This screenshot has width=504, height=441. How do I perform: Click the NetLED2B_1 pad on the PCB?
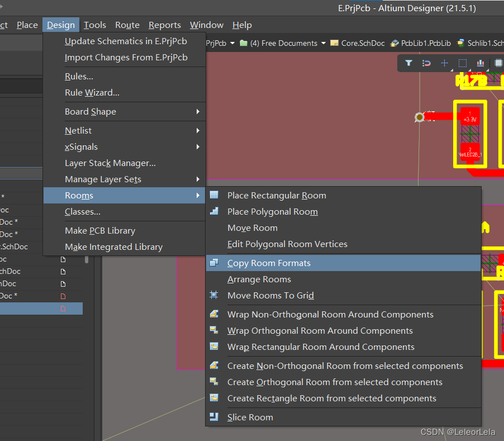pyautogui.click(x=470, y=153)
